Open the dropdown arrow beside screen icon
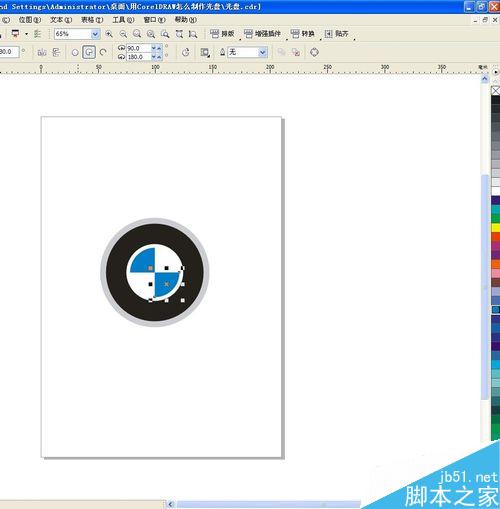Screen dimensions: 500x509 click(x=26, y=34)
